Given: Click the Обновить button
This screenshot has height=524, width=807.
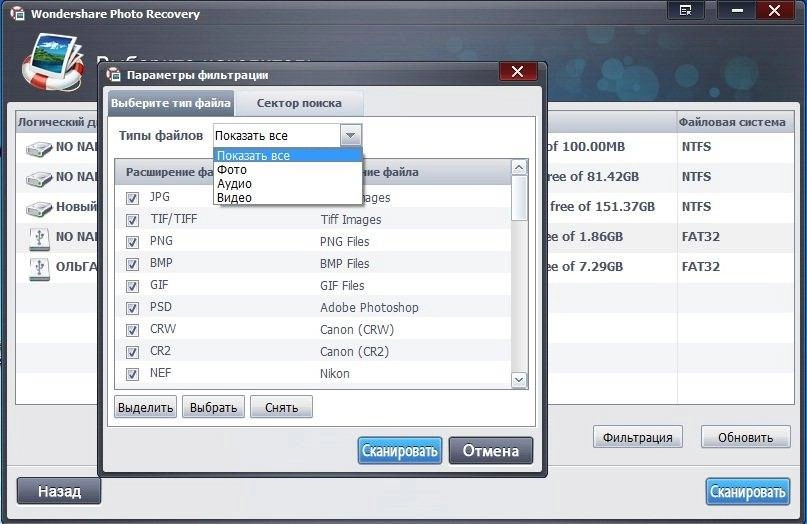Looking at the screenshot, I should 745,437.
